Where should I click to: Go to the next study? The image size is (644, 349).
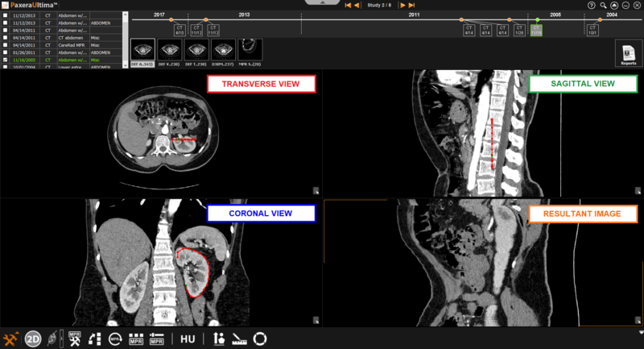coord(401,6)
